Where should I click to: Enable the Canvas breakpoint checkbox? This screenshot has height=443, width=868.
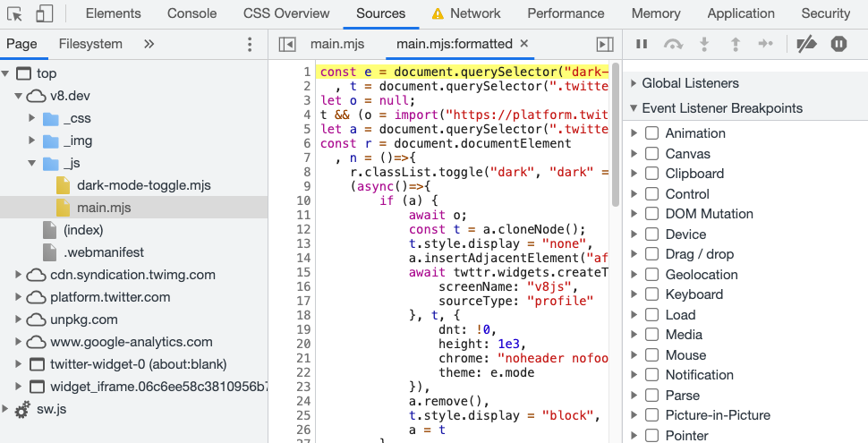tap(652, 153)
